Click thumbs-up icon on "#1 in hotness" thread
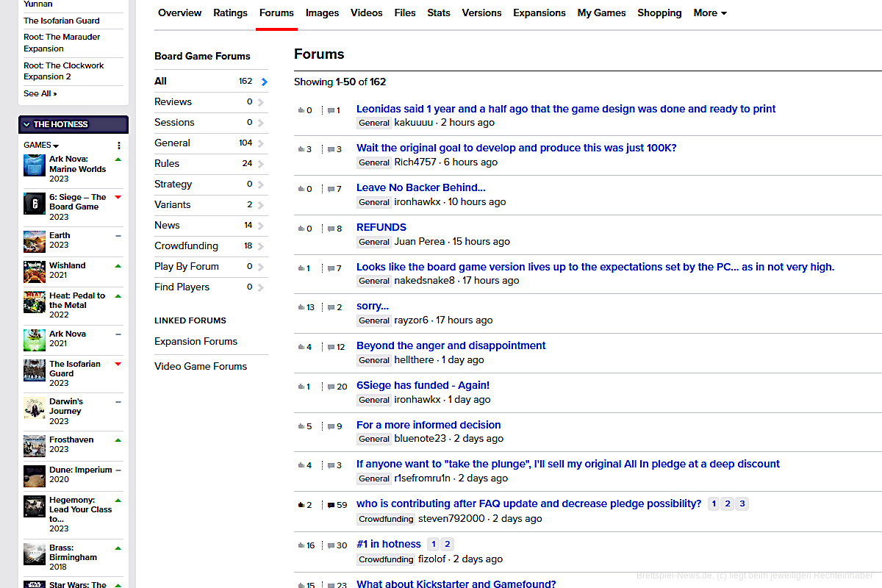Screen dimensions: 882x588 (301, 545)
